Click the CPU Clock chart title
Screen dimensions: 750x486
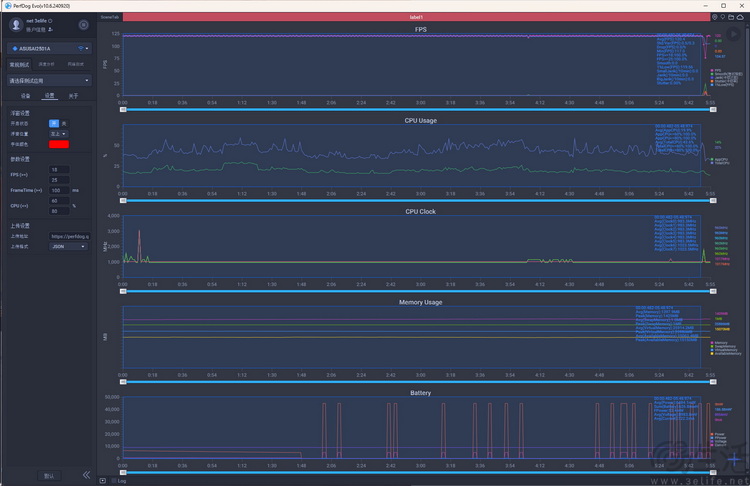click(420, 211)
